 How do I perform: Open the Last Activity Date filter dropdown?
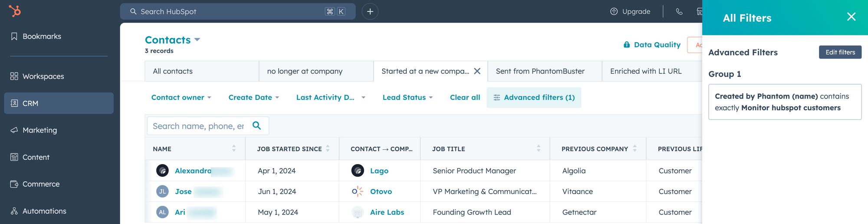pos(331,98)
